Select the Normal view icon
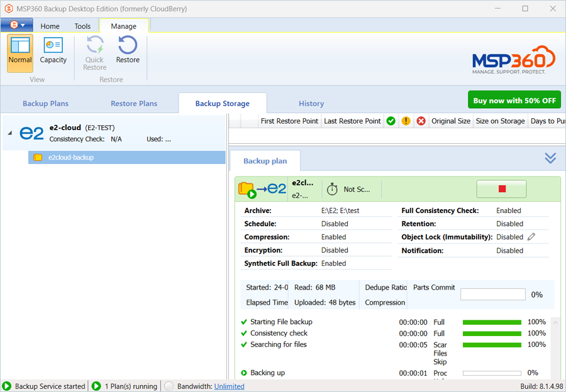The image size is (566, 392). pyautogui.click(x=20, y=52)
